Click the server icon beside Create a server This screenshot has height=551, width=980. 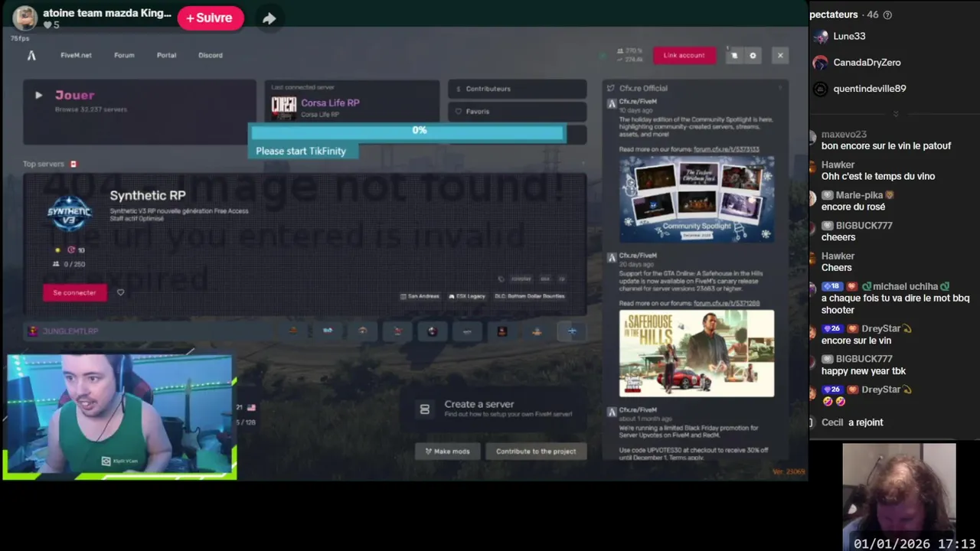(x=425, y=409)
